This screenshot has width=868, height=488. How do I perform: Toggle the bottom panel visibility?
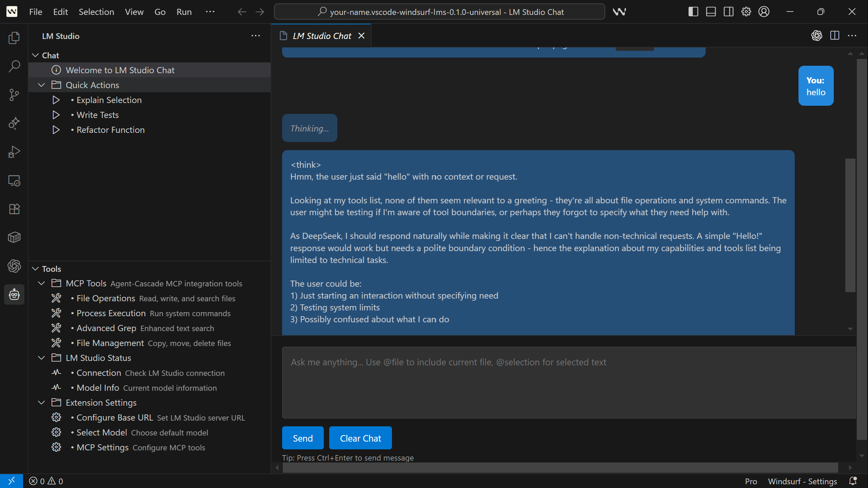(x=711, y=12)
